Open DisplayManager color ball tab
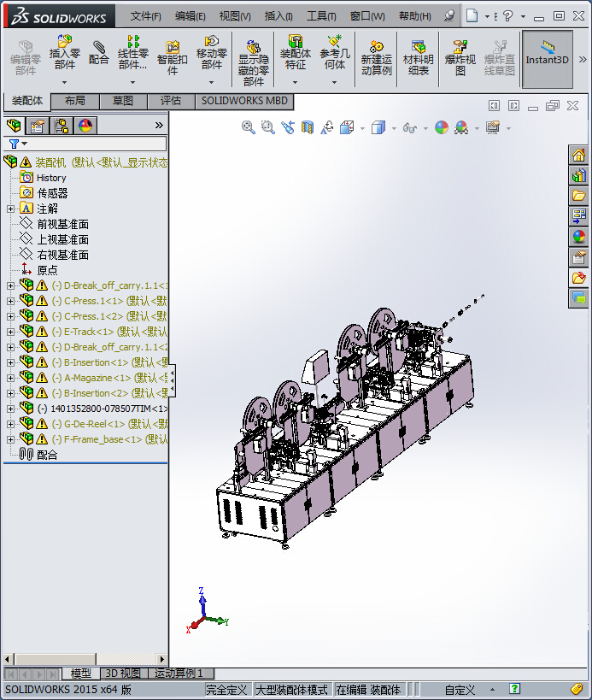Viewport: 592px width, 700px height. pyautogui.click(x=85, y=126)
